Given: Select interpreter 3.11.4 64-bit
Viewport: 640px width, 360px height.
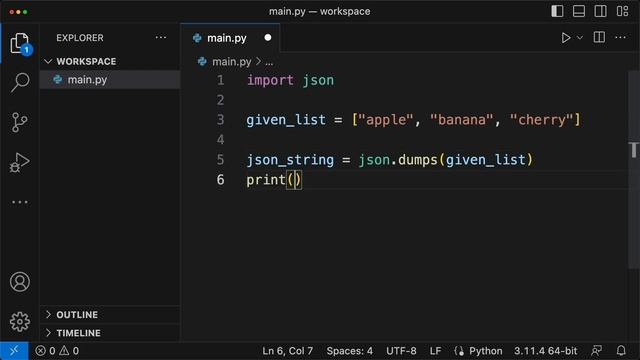Looking at the screenshot, I should 545,351.
